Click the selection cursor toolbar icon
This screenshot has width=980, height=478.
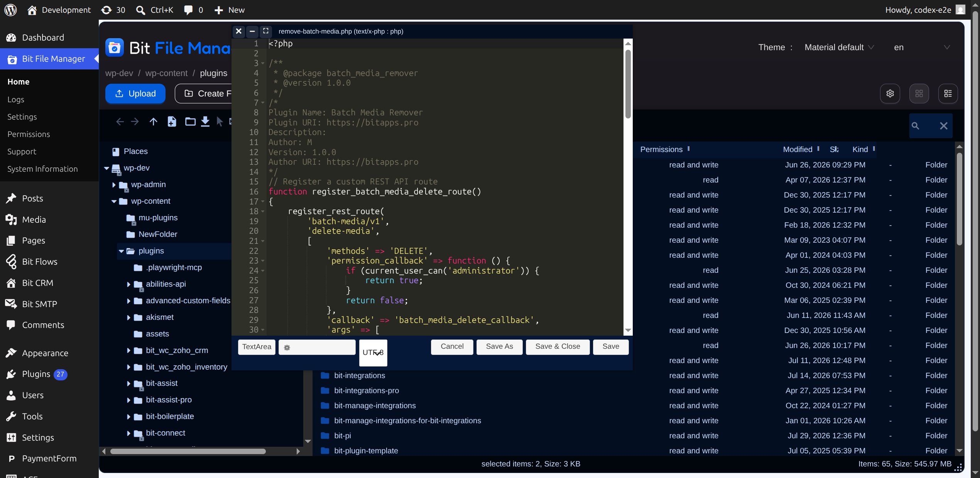(x=220, y=122)
